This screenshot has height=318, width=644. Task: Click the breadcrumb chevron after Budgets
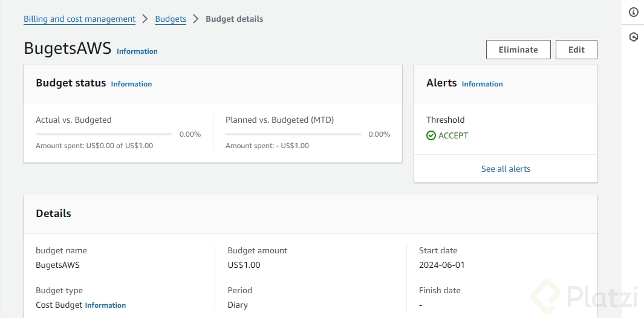point(196,19)
